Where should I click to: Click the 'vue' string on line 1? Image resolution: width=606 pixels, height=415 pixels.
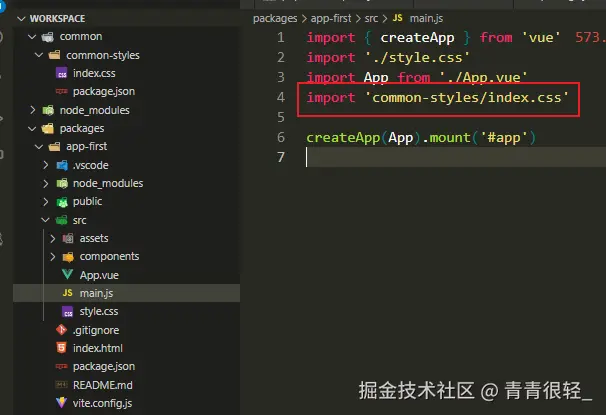coord(541,38)
